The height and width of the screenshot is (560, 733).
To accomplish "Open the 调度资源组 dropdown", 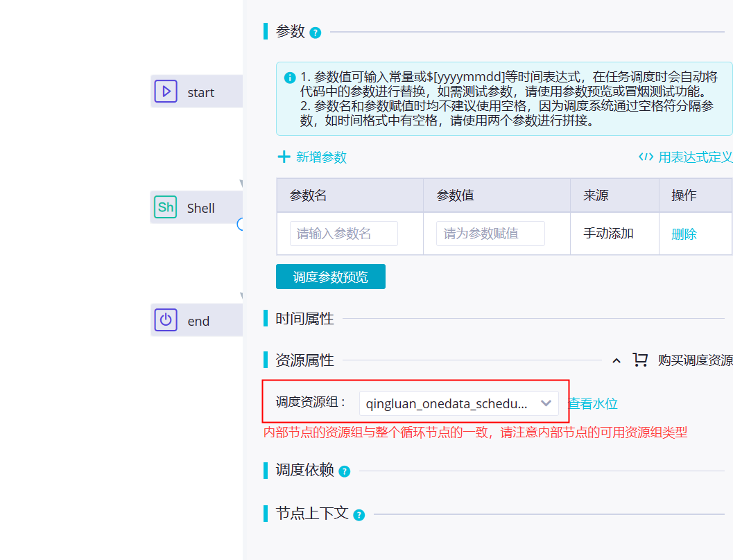I will pos(458,403).
